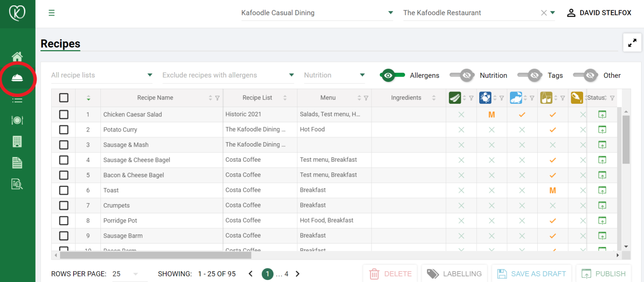Show the Other columns toggle
Screen dimensions: 644x282
[586, 75]
